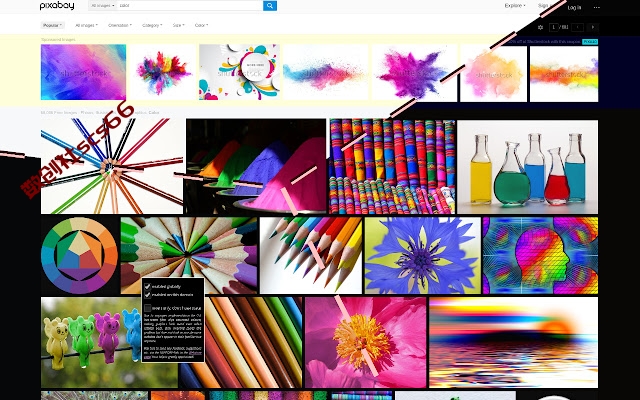Viewport: 640px width, 400px height.
Task: Open the sponsored purple-blue watercolor image
Action: click(x=83, y=72)
